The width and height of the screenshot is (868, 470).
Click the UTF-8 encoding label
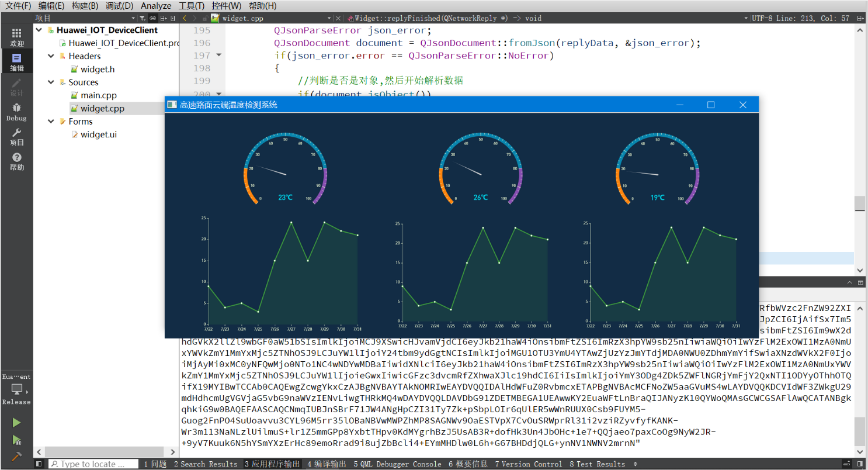coord(763,18)
